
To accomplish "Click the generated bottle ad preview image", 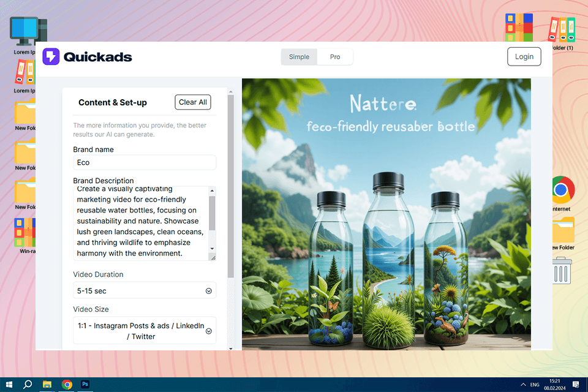I will (x=386, y=214).
